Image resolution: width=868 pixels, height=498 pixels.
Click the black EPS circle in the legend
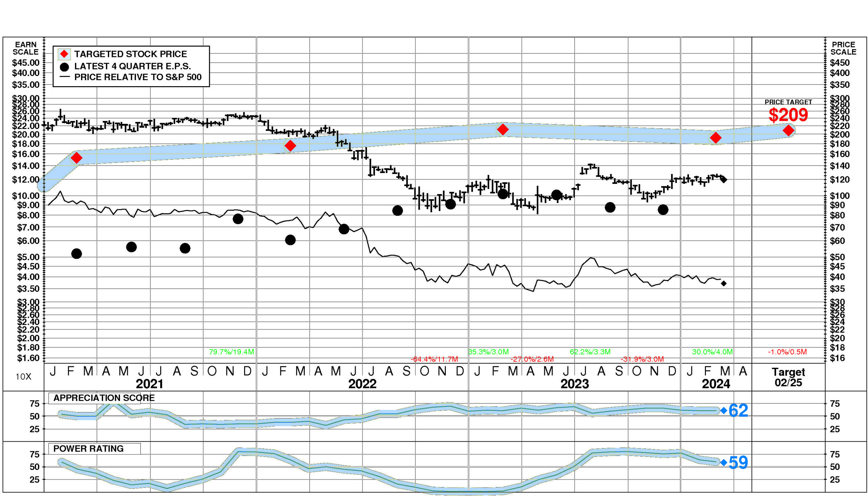[x=64, y=67]
